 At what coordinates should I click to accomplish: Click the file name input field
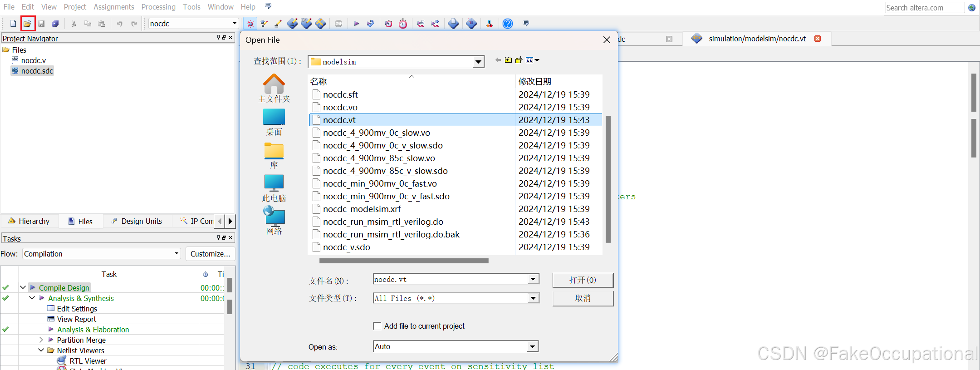pyautogui.click(x=451, y=279)
